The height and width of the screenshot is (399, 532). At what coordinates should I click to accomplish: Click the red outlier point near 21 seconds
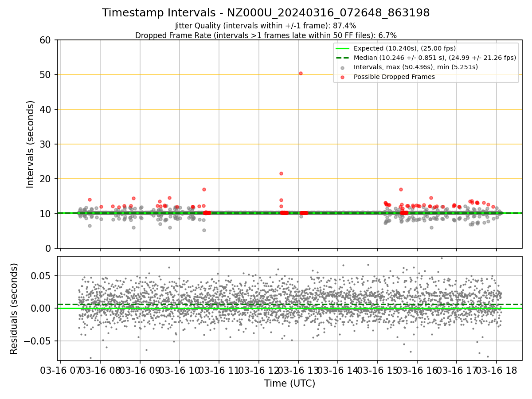pyautogui.click(x=281, y=173)
